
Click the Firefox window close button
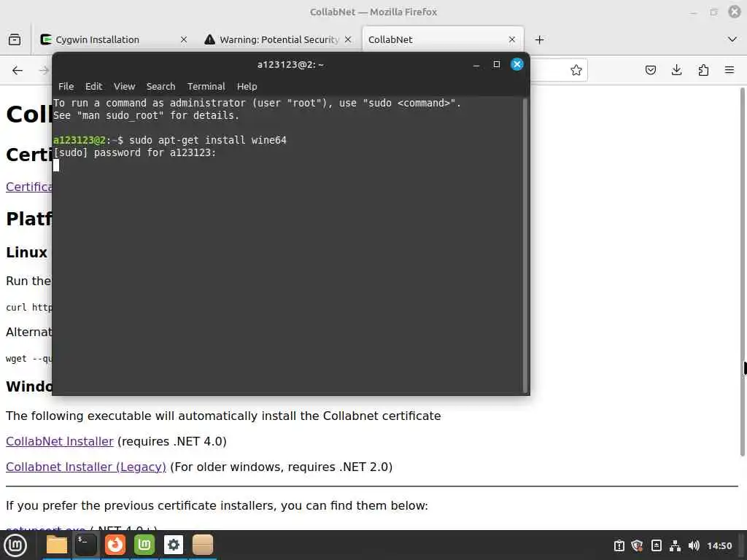click(x=735, y=12)
